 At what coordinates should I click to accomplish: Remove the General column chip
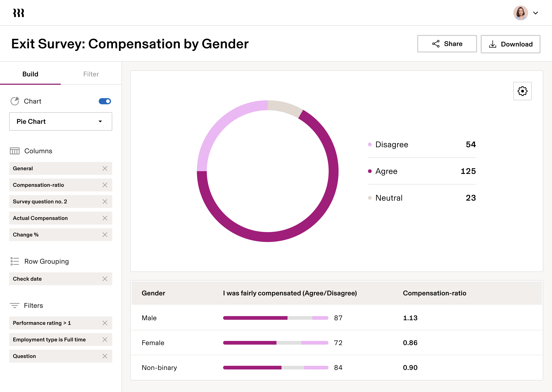click(105, 168)
